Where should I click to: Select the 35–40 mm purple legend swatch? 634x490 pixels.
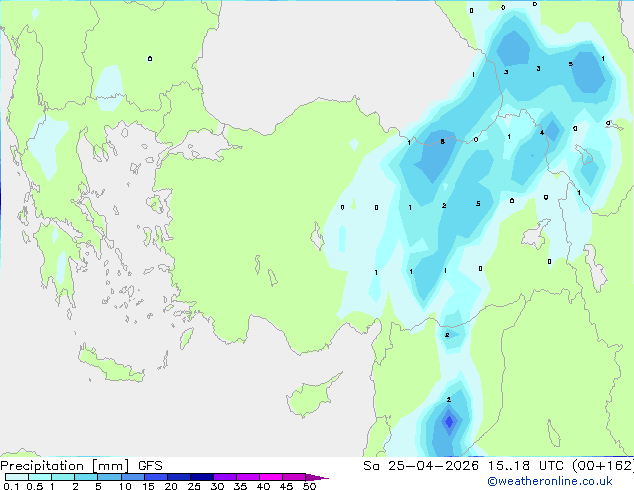click(247, 477)
